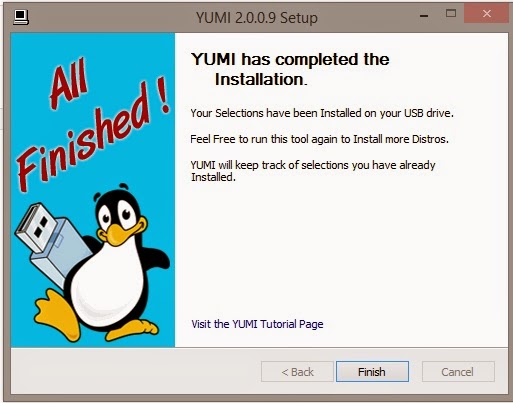Click the greyed-out Back button

297,372
